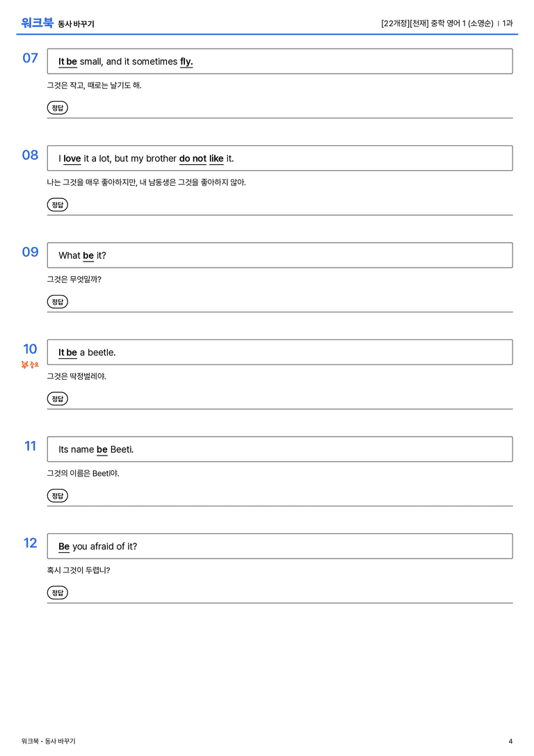Click the 정답 badge under question 07
This screenshot has width=534, height=756.
pos(57,108)
